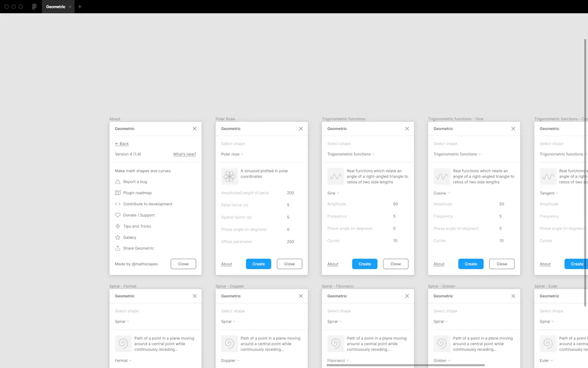Open the What's new? link
This screenshot has width=588, height=368.
click(x=184, y=154)
